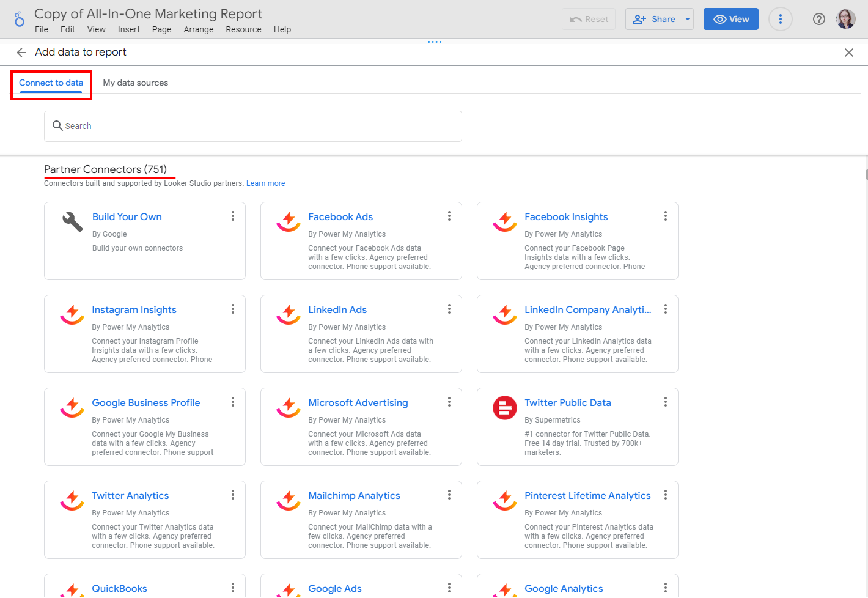
Task: Switch to the My data sources tab
Action: (135, 83)
